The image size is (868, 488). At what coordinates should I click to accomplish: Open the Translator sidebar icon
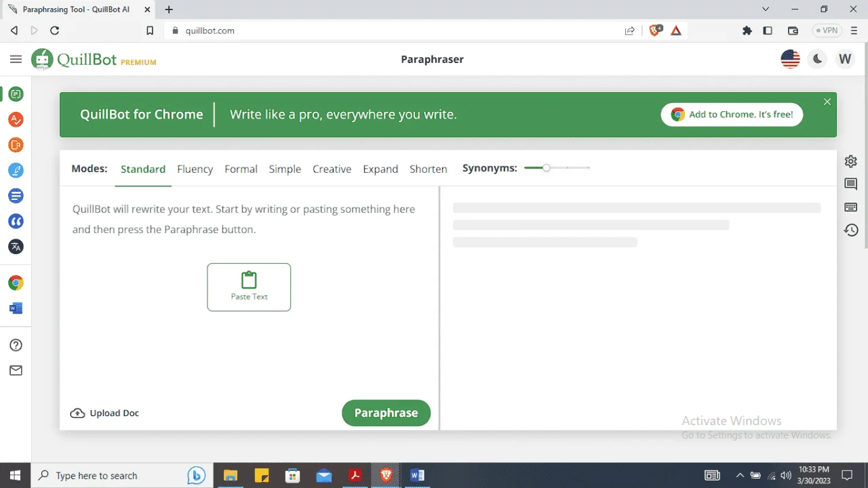click(x=16, y=247)
